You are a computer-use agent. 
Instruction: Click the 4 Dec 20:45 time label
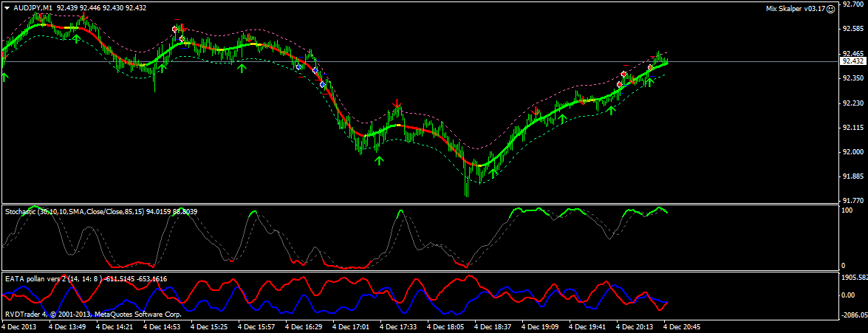click(x=683, y=328)
